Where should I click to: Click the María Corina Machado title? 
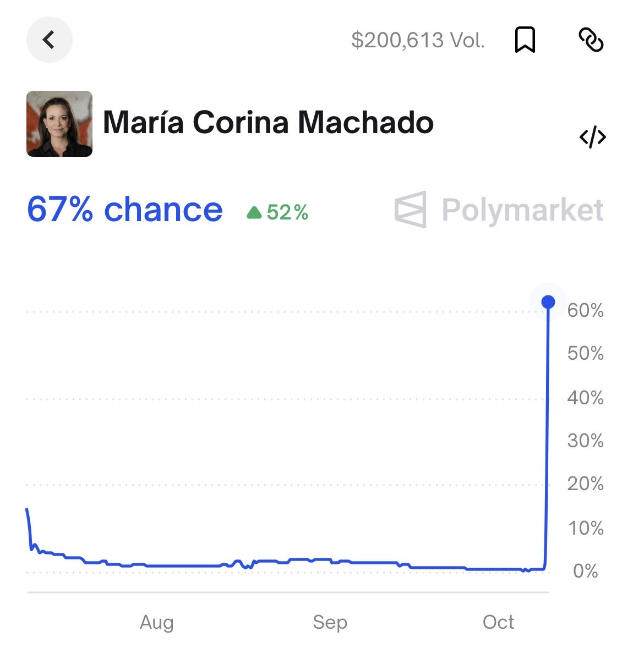(268, 122)
